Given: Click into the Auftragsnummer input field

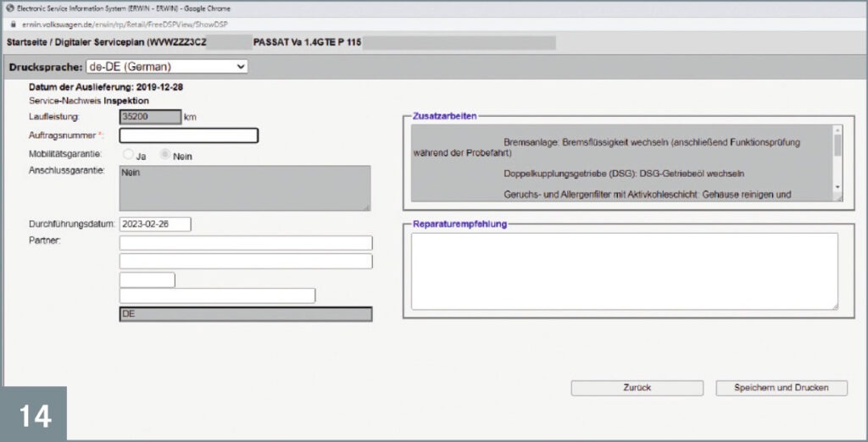Looking at the screenshot, I should (188, 135).
